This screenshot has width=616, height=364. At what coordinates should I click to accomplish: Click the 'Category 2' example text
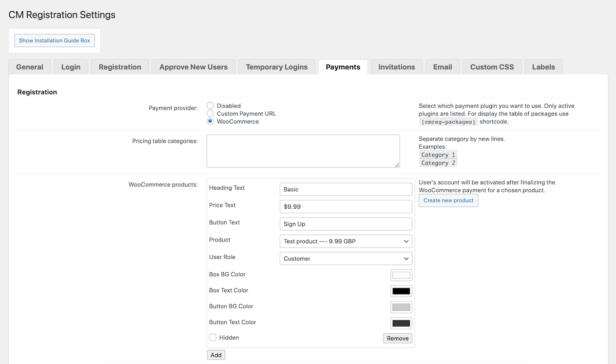click(438, 163)
